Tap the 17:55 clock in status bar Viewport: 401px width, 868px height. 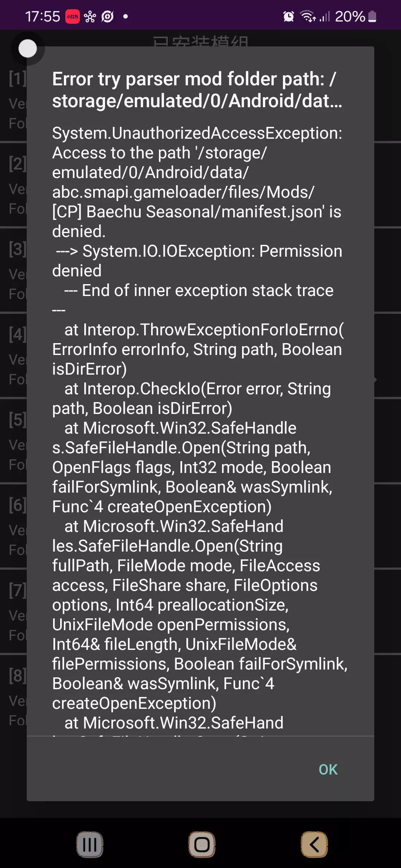tap(42, 17)
